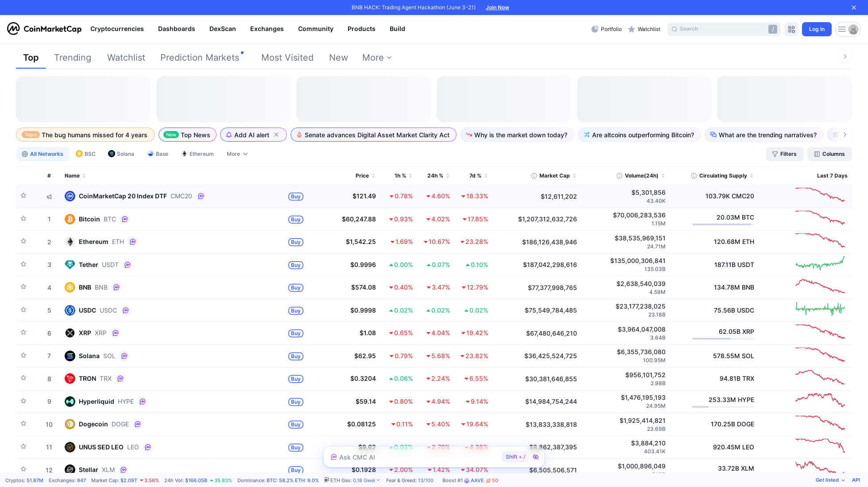Screen dimensions: 868x487
Task: Star TRON to add to watchlist
Action: (x=23, y=378)
